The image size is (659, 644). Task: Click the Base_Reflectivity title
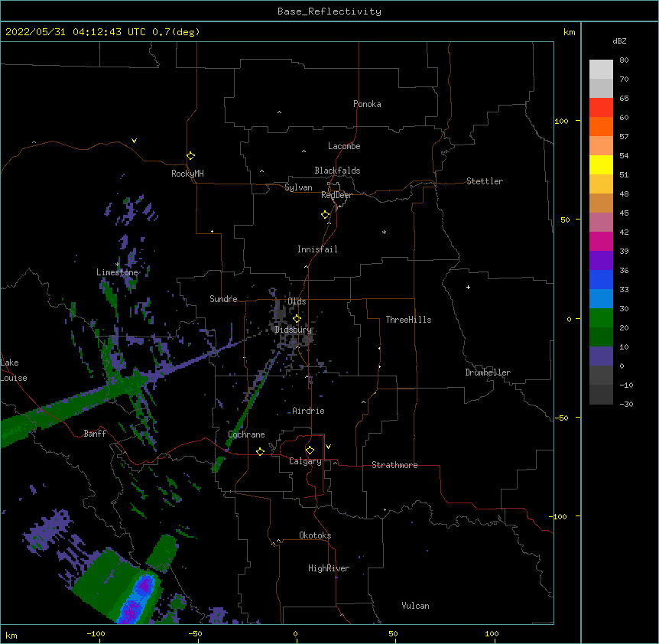pyautogui.click(x=329, y=11)
